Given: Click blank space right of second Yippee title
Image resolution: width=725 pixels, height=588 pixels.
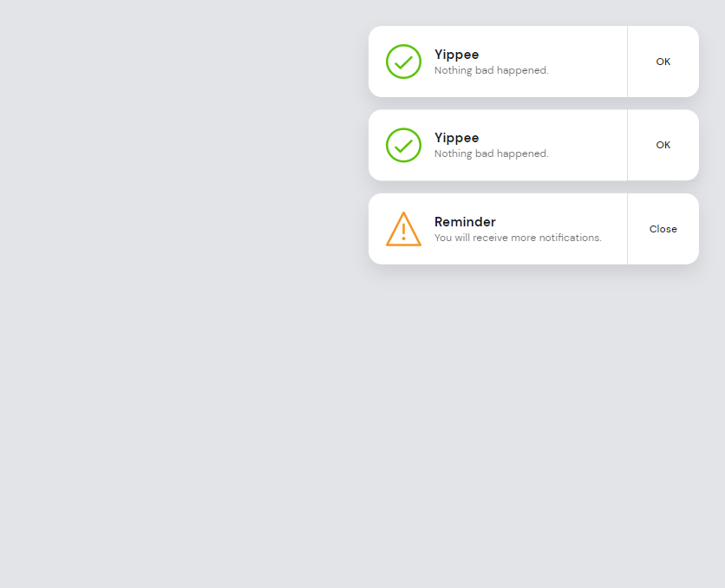Looking at the screenshot, I should (x=550, y=138).
